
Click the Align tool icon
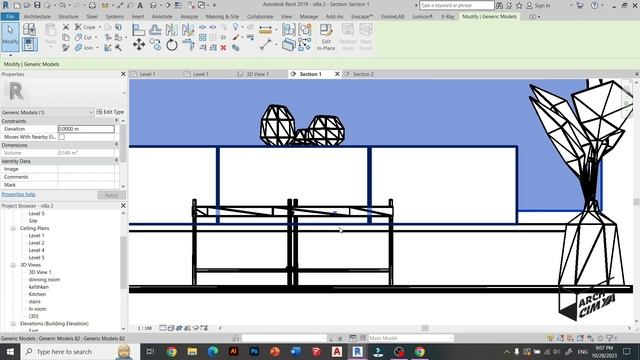tap(138, 29)
